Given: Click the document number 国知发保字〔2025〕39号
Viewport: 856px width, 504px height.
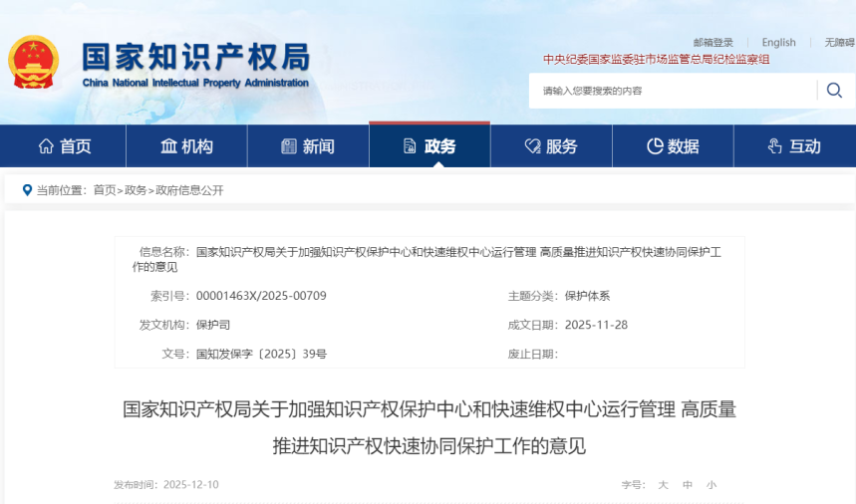Looking at the screenshot, I should tap(261, 354).
